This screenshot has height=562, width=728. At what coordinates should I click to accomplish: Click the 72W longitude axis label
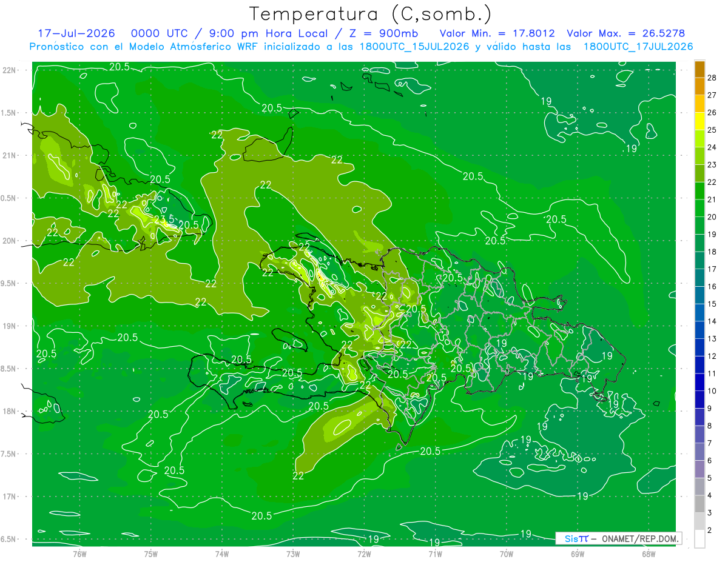tap(364, 554)
